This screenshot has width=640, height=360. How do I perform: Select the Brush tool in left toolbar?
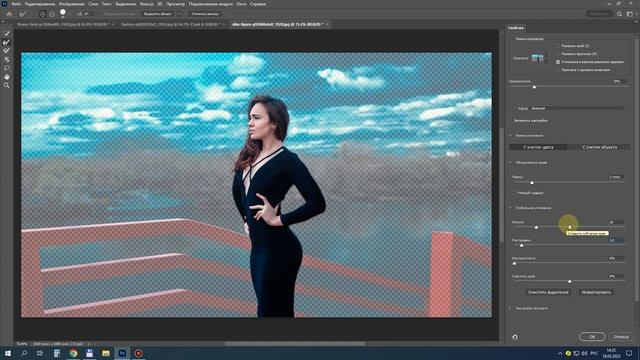pos(7,51)
